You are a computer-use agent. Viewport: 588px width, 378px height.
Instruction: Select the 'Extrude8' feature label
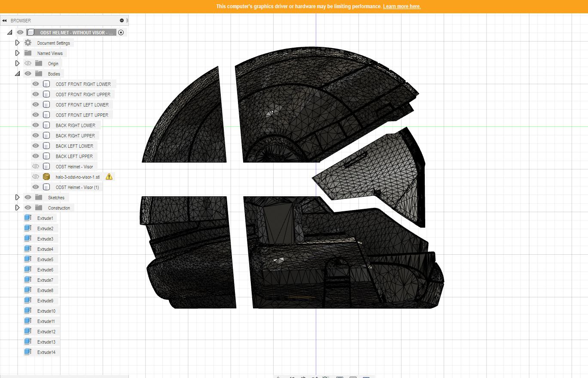(45, 290)
